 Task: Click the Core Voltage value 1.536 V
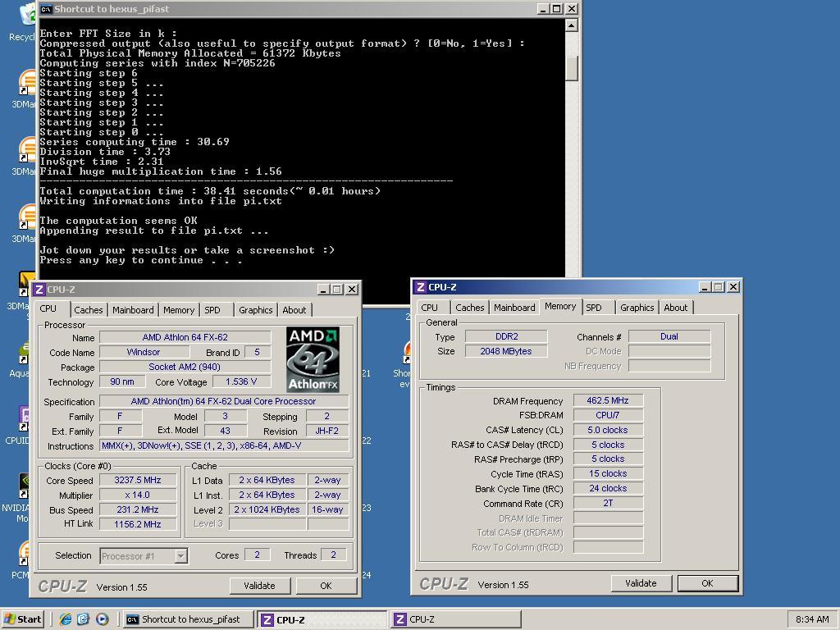click(241, 381)
